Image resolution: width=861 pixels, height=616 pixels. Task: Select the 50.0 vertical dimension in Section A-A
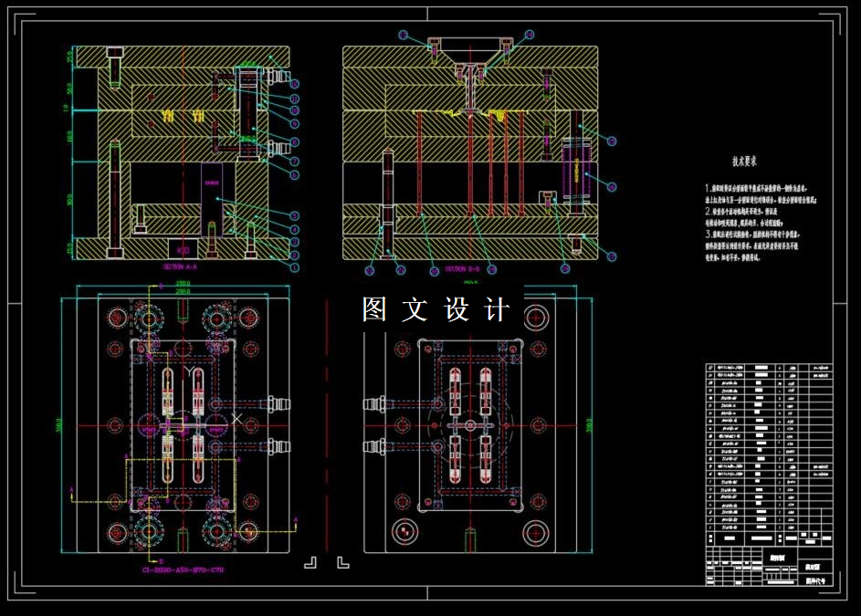click(69, 89)
